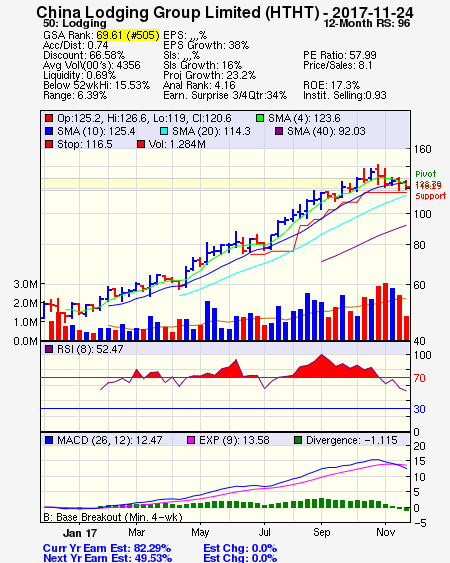The width and height of the screenshot is (450, 563).
Task: Click the purple SMA (40) legend swatch
Action: coord(279,131)
